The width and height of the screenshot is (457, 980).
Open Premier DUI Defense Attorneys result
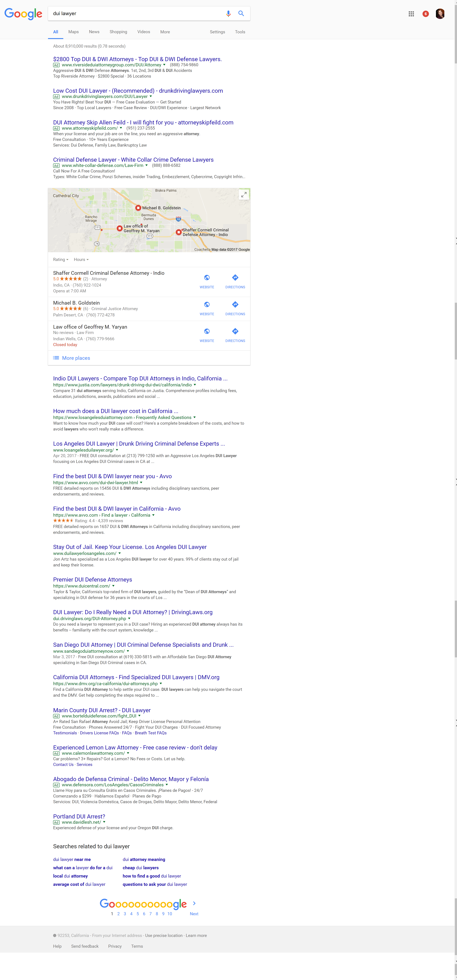pyautogui.click(x=92, y=579)
